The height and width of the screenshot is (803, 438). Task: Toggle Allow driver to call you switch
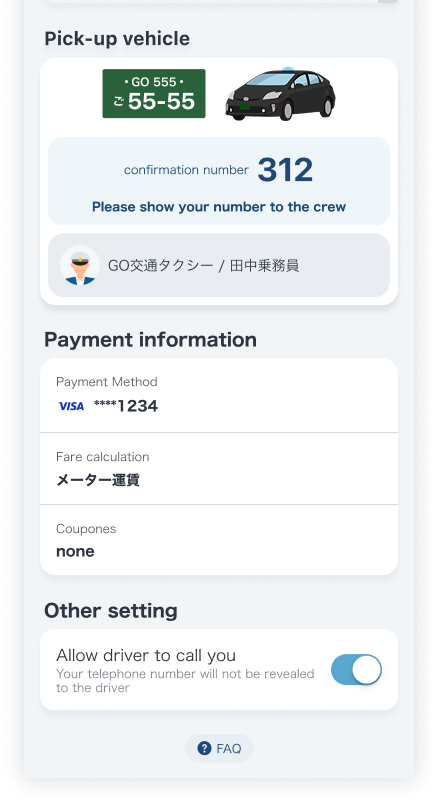tap(356, 669)
